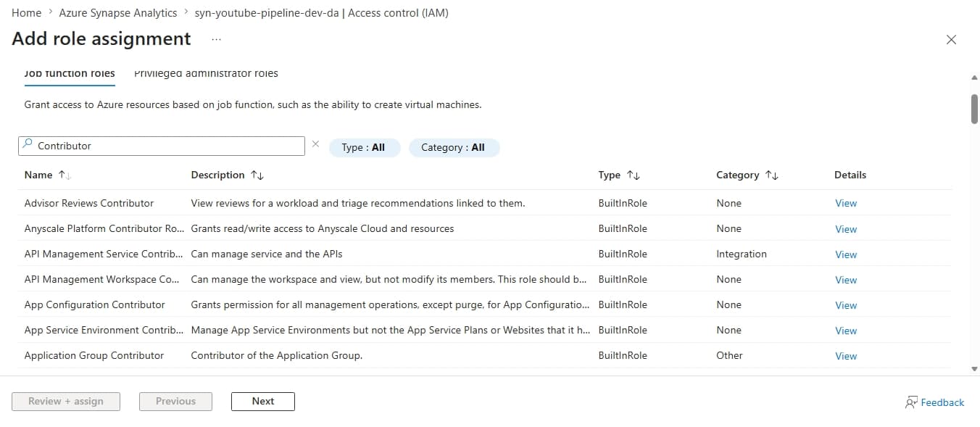Go to Home in the breadcrumb
This screenshot has width=980, height=427.
click(26, 12)
